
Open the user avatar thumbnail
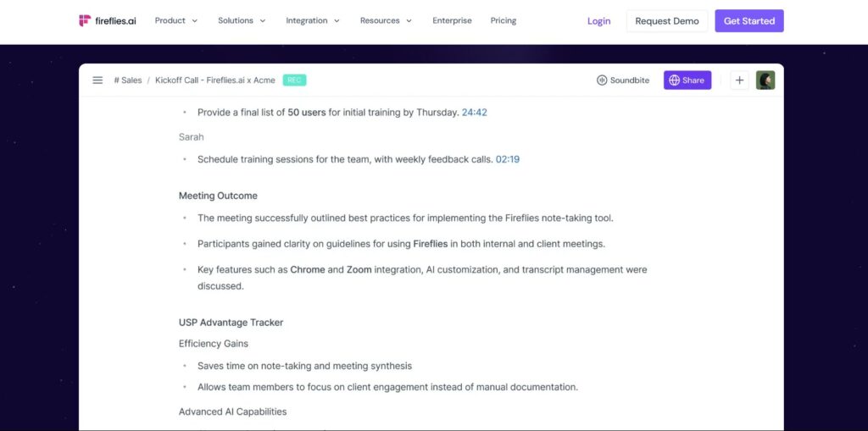765,80
